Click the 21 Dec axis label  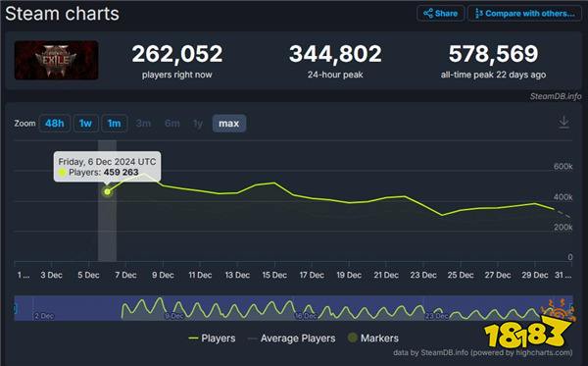pyautogui.click(x=386, y=275)
